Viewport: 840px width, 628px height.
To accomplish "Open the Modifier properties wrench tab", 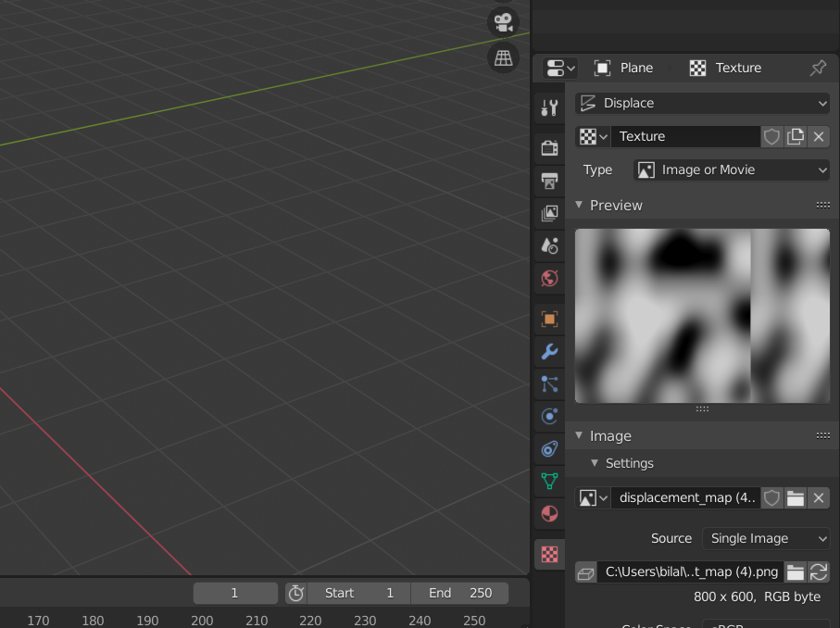I will click(x=549, y=352).
